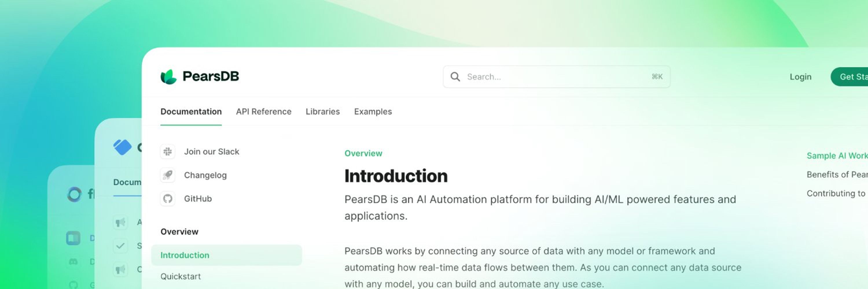The width and height of the screenshot is (868, 289).
Task: Click the 'PearsDB is an AI Automation platform' paragraph
Action: pos(540,208)
